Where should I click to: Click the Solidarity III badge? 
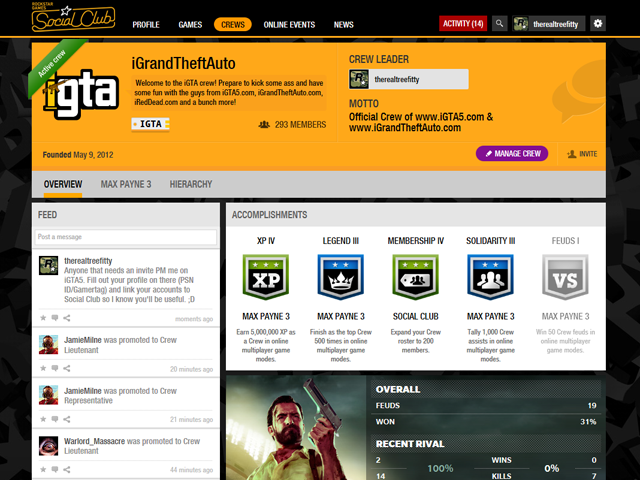tap(490, 277)
